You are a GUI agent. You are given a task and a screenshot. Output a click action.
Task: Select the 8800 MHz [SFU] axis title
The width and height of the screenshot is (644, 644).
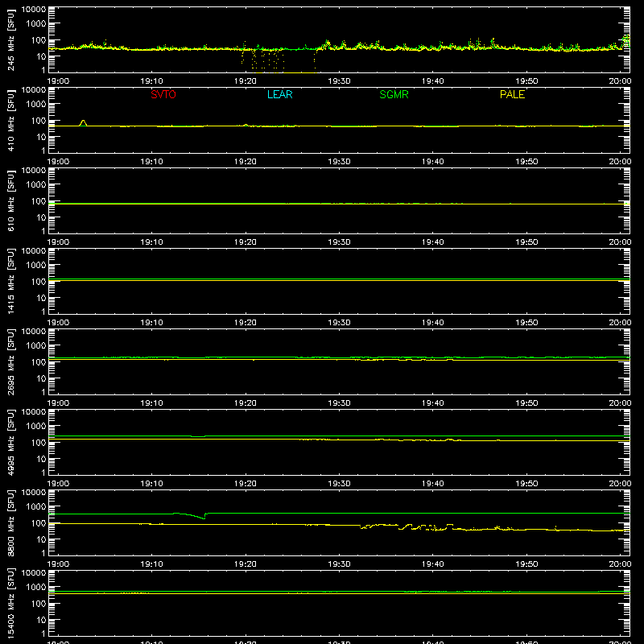point(11,522)
